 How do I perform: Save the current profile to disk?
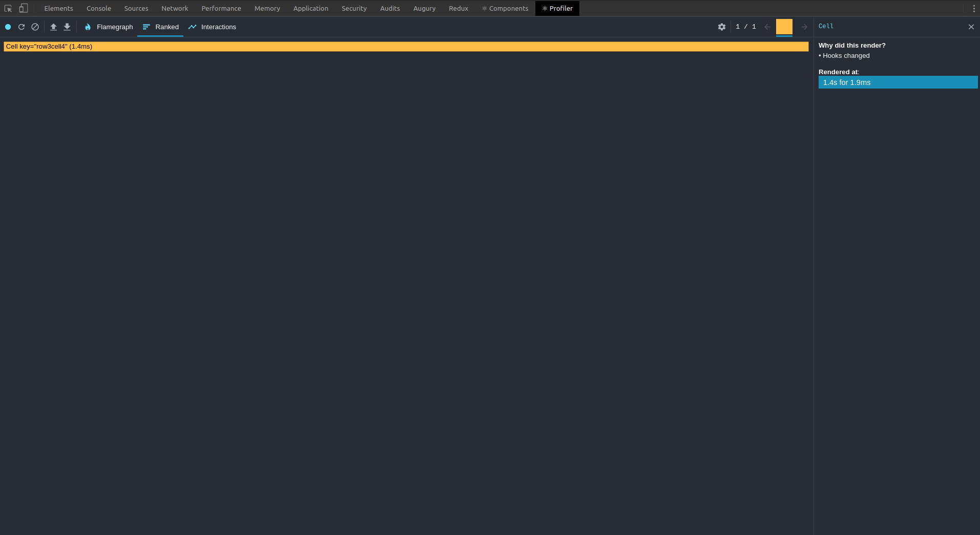click(x=67, y=27)
